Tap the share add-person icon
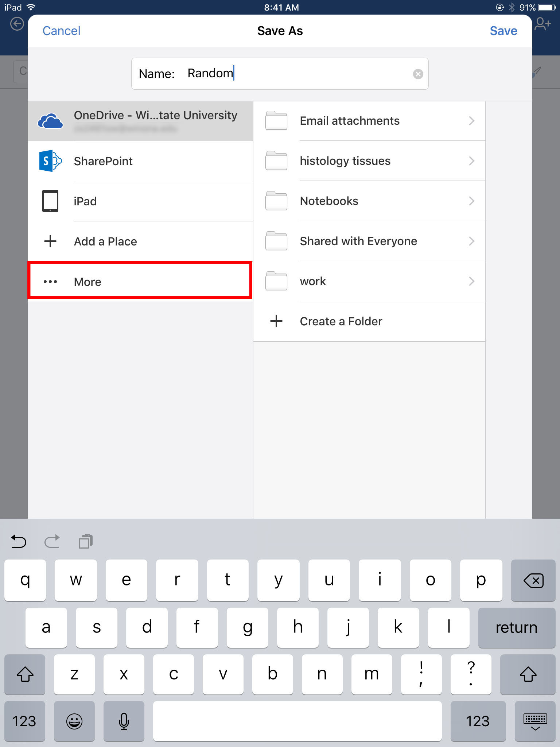 tap(542, 24)
